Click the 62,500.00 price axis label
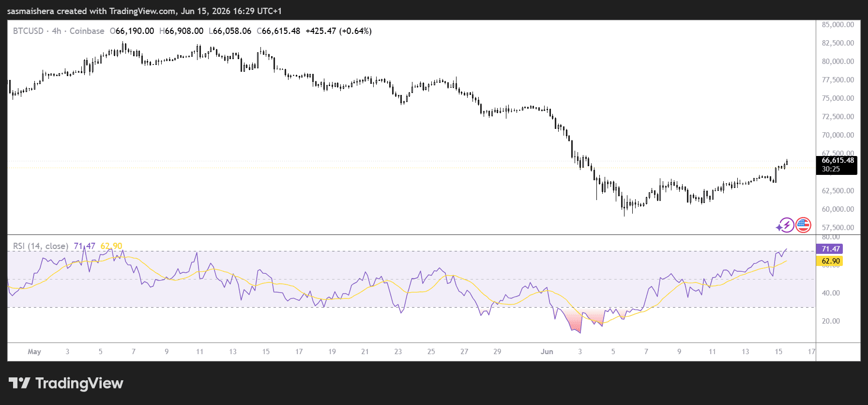This screenshot has height=405, width=868. point(838,191)
